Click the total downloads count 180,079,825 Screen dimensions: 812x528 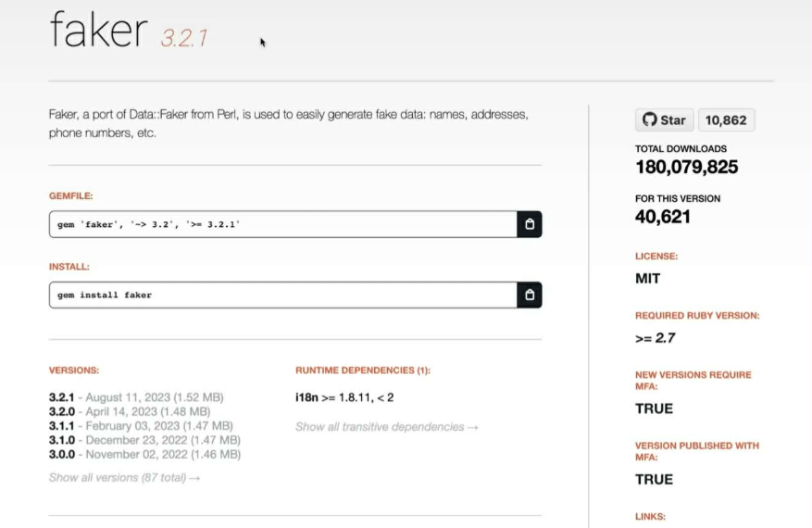click(x=686, y=167)
